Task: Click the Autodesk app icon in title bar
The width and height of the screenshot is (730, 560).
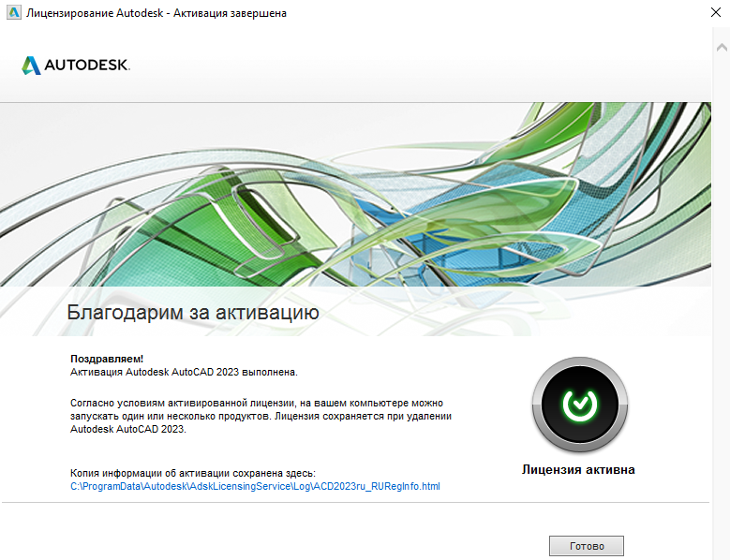Action: pyautogui.click(x=13, y=12)
